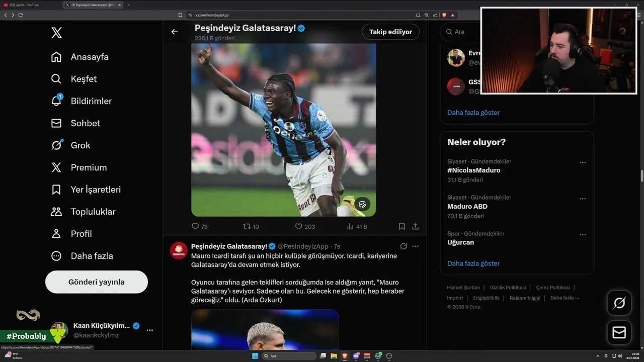Open more options for Maduro ABD trend
This screenshot has width=644, height=362.
click(583, 199)
